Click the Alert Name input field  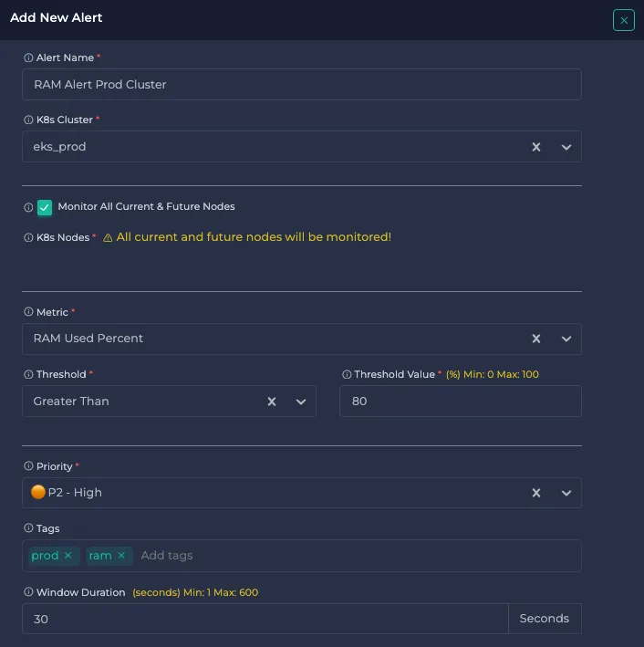[x=302, y=85]
